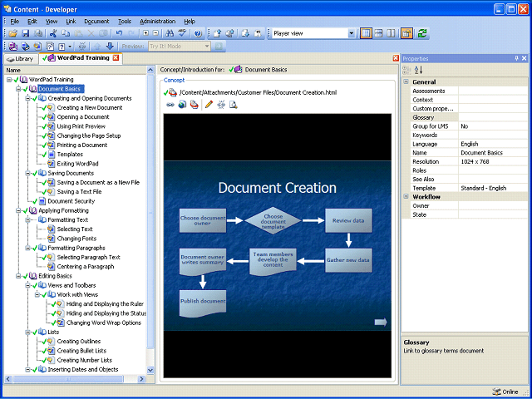This screenshot has width=532, height=399.
Task: Click the Choose document owner flowchart box
Action: click(x=202, y=220)
